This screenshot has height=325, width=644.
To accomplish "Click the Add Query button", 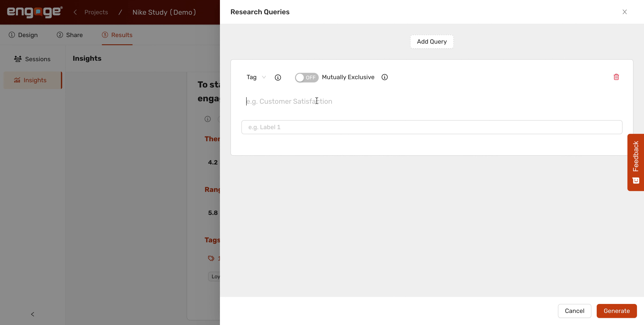I will [x=432, y=41].
